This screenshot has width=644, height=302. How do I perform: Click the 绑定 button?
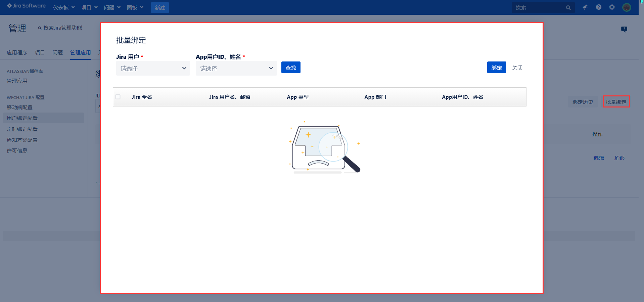[496, 68]
